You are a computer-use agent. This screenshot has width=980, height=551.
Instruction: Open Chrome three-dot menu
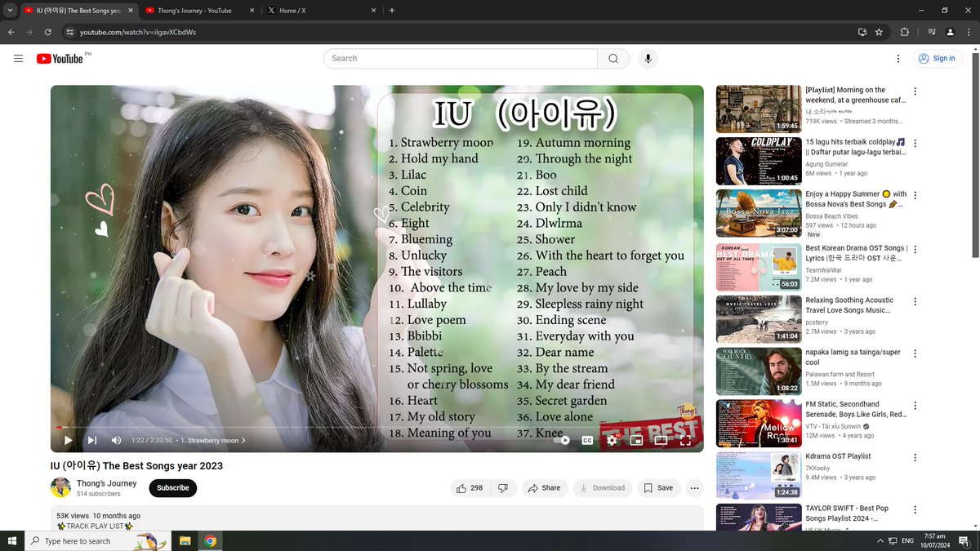coord(969,32)
